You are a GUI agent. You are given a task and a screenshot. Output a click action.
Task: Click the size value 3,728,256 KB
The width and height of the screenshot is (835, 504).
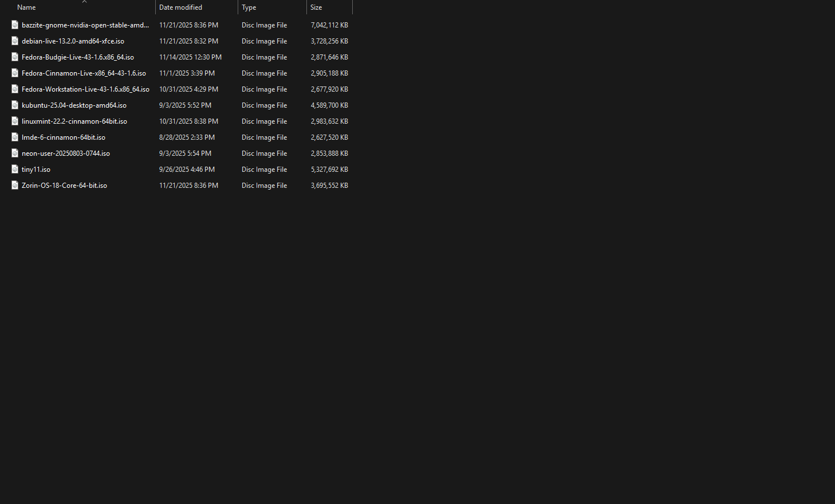pos(329,41)
